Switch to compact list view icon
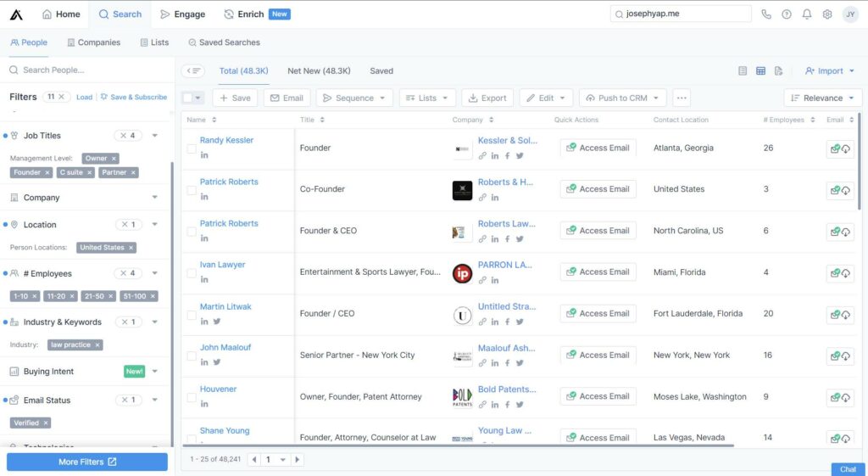 743,71
